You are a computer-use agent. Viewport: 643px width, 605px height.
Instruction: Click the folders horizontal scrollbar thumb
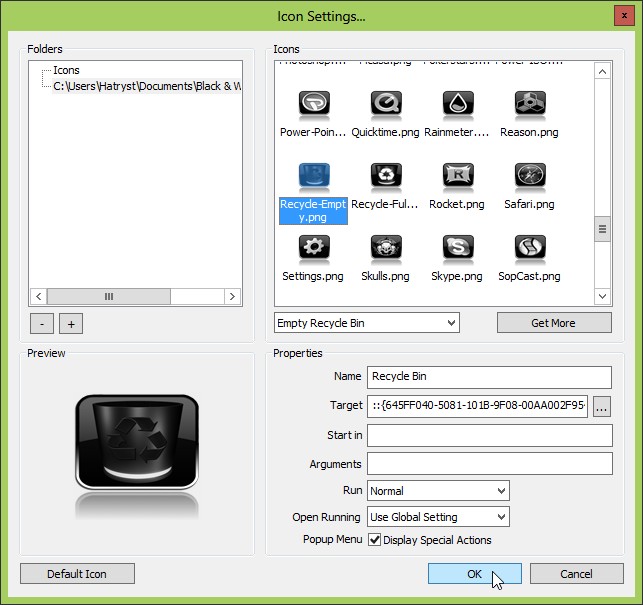(109, 296)
